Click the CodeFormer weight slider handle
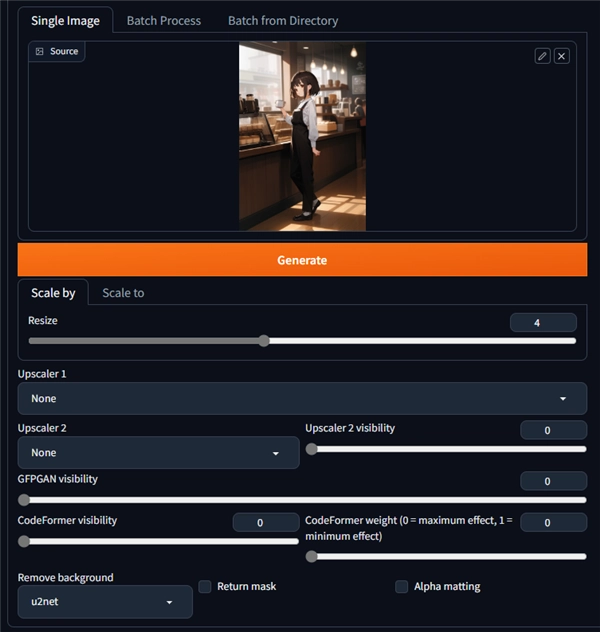This screenshot has width=600, height=632. (311, 557)
